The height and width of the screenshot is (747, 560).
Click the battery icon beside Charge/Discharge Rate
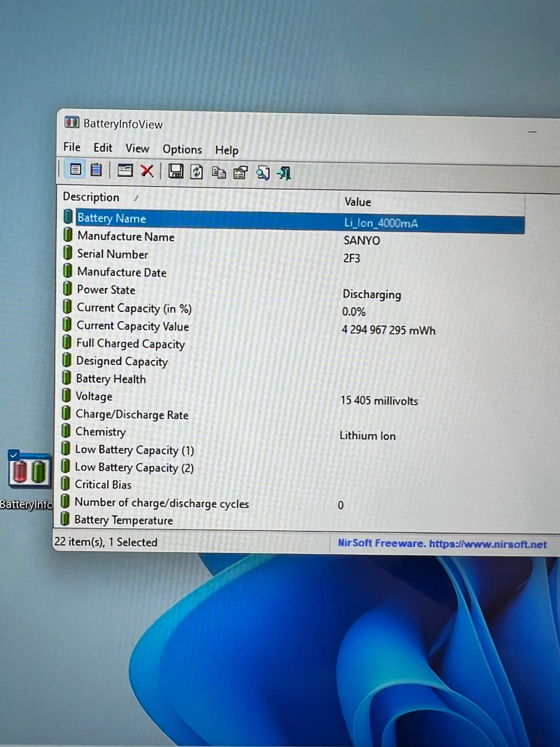[66, 413]
